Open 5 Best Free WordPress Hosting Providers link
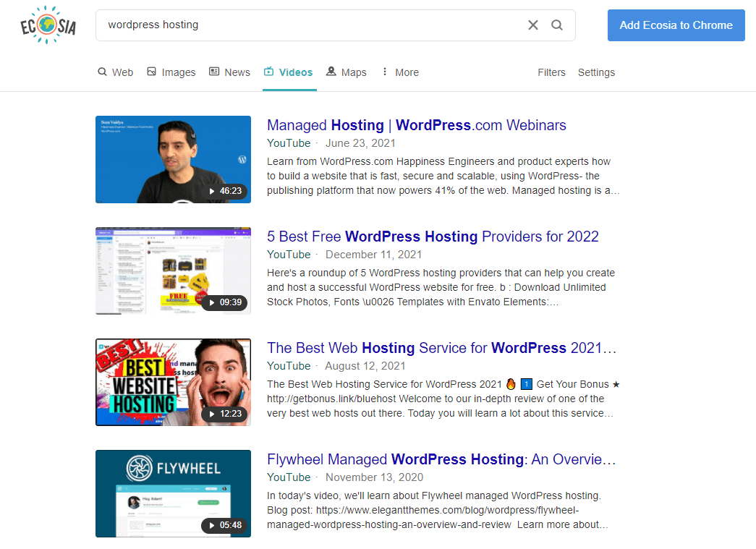The image size is (756, 549). point(433,237)
